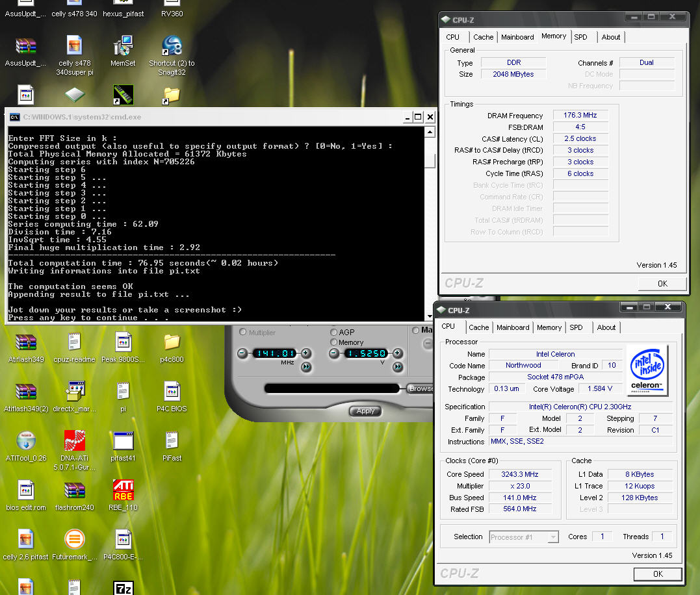This screenshot has height=595, width=700.
Task: Decrease the MHz frequency value
Action: tap(242, 353)
